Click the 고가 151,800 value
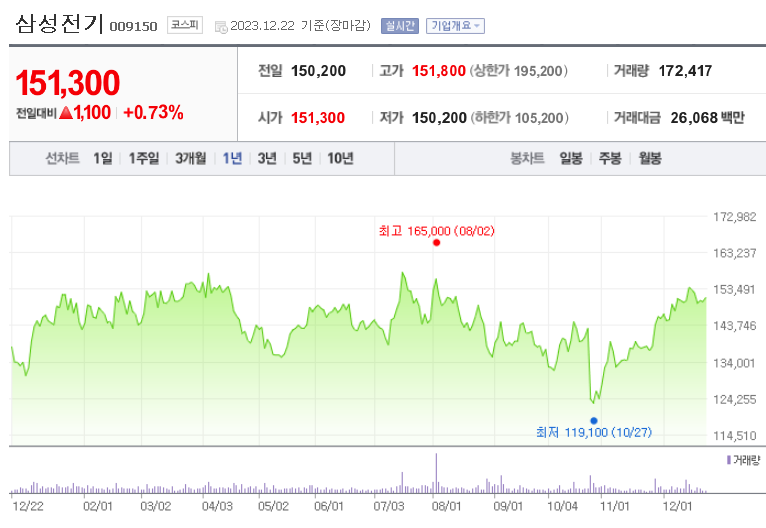 [x=439, y=71]
